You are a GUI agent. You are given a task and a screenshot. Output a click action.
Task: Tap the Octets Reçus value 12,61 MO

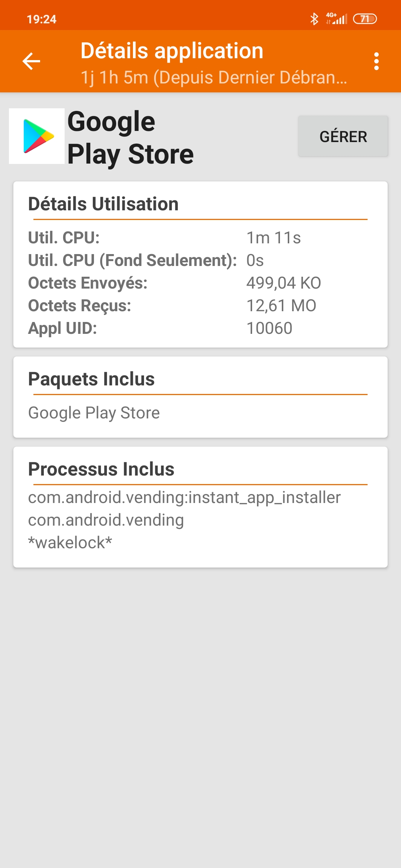[x=281, y=306]
